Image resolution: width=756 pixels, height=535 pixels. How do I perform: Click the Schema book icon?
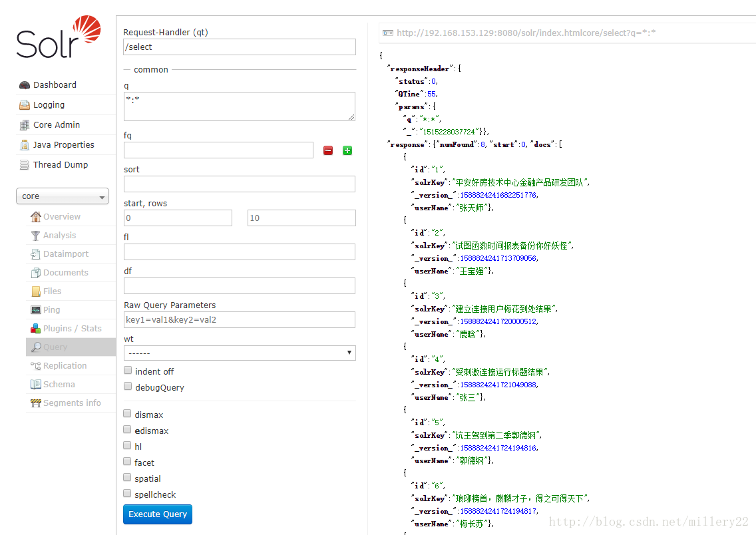coord(36,385)
